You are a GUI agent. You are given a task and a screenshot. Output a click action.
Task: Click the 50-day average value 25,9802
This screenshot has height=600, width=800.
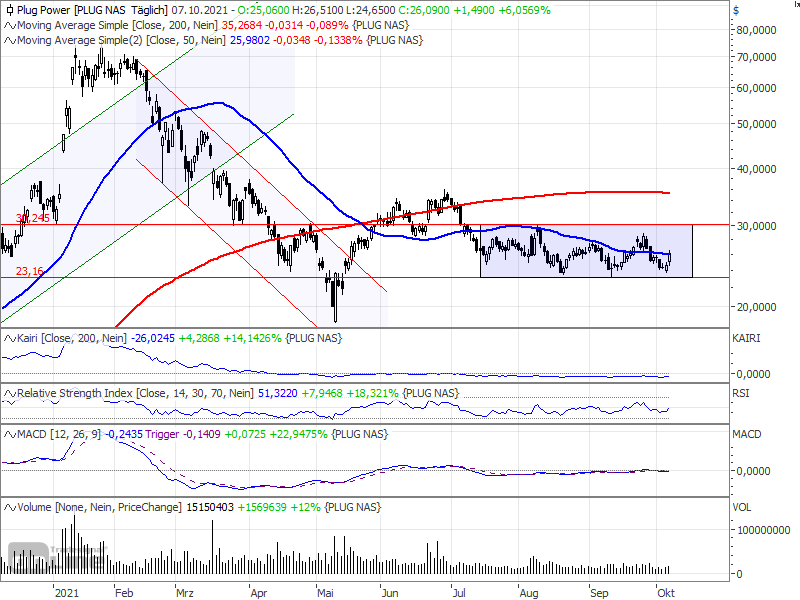click(249, 40)
